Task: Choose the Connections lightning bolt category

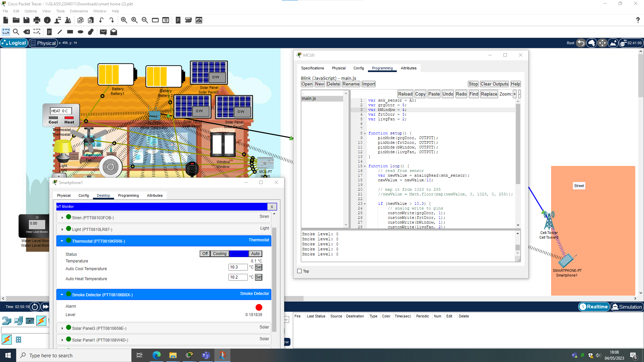Action: click(41, 321)
